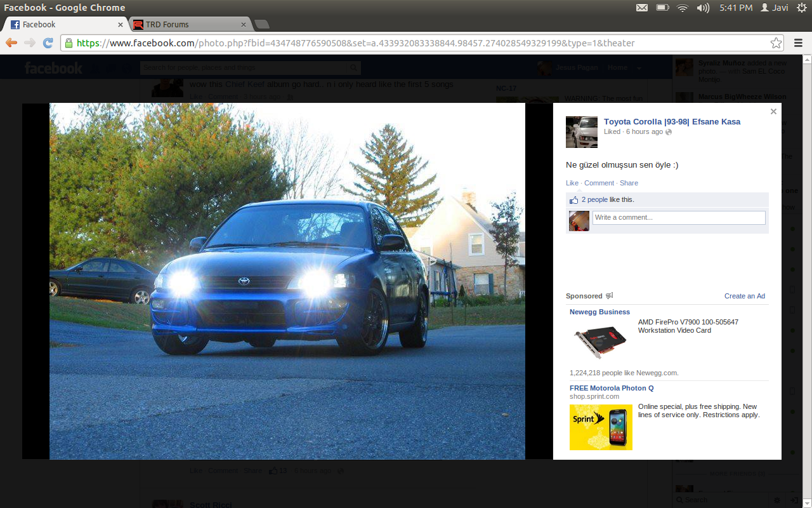The height and width of the screenshot is (508, 812).
Task: Like the Corolla photo
Action: pyautogui.click(x=572, y=183)
